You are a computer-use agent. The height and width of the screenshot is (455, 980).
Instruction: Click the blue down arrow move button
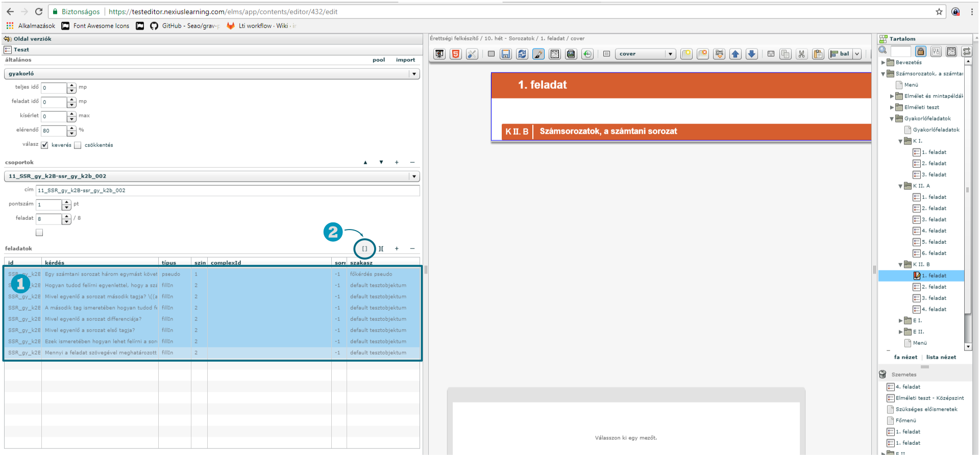coord(751,54)
